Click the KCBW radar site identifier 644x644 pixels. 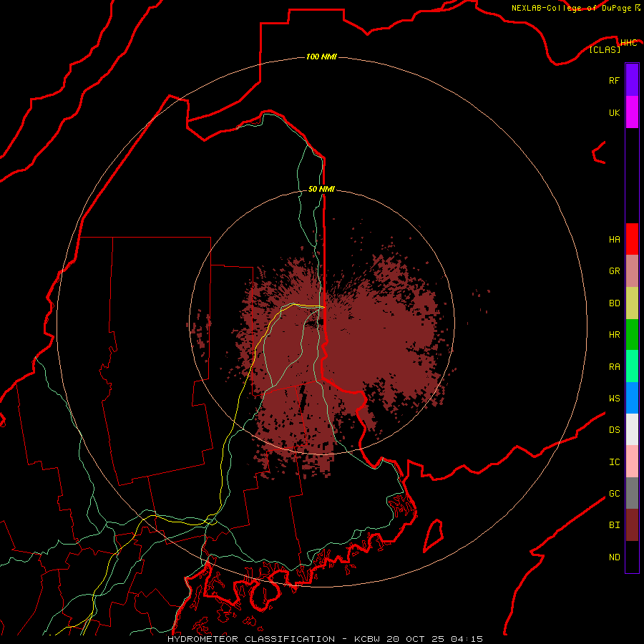point(367,639)
